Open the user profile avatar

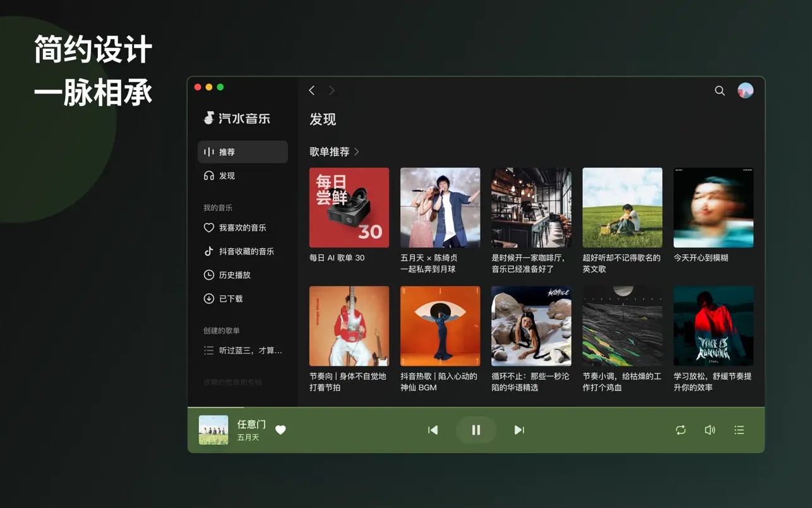(746, 90)
